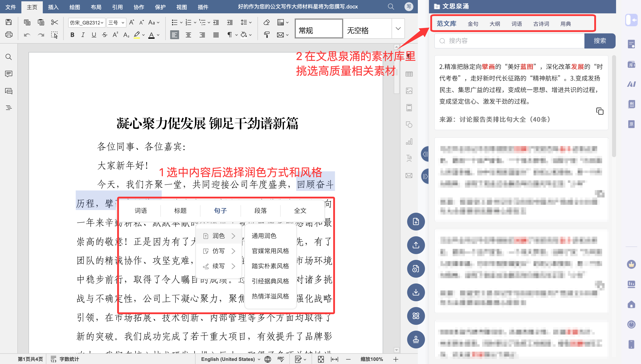Viewport: 641px width, 364px height.
Task: Click the round download button
Action: tap(416, 292)
